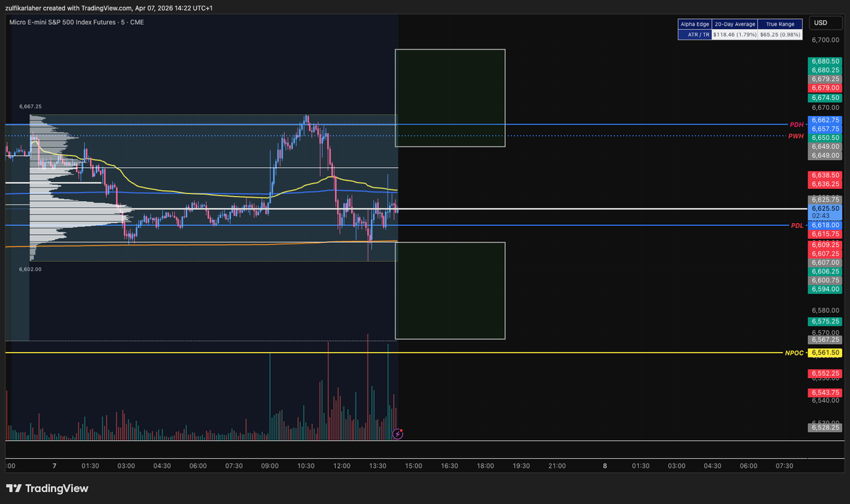Screen dimensions: 850x504
Task: Click the gray 6,528.25 price tag
Action: [825, 427]
